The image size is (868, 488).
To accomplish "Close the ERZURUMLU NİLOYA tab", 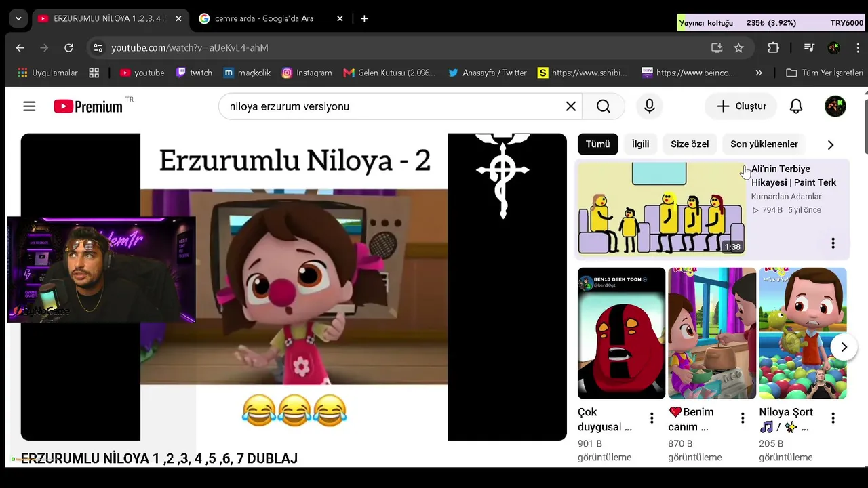I will (x=178, y=19).
